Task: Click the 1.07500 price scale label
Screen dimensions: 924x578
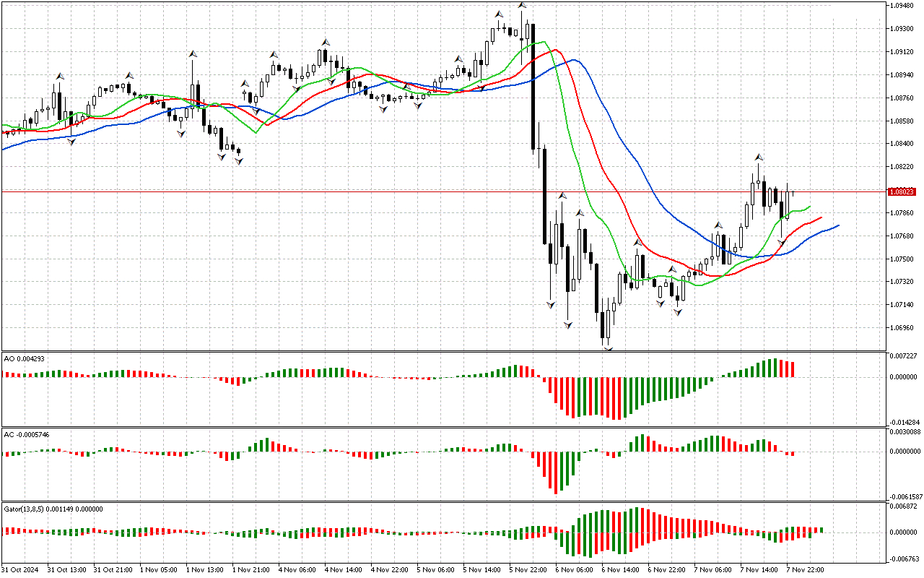Action: click(902, 259)
